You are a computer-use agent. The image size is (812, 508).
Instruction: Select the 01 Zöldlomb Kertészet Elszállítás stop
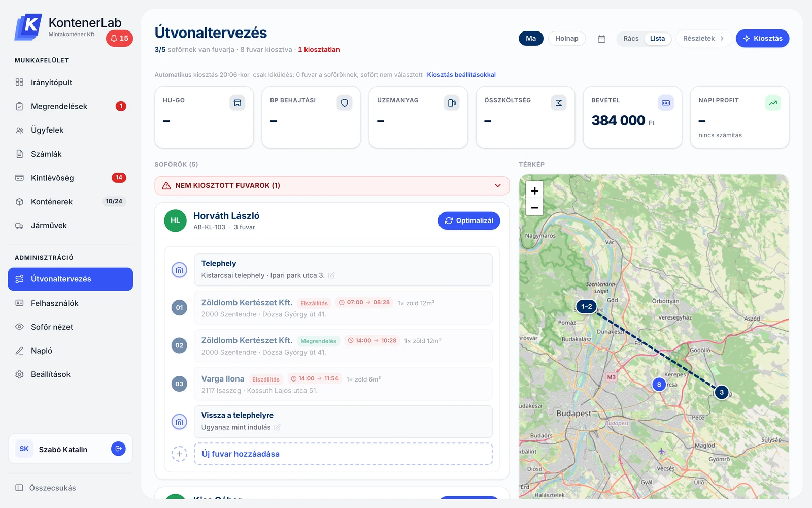(x=343, y=308)
